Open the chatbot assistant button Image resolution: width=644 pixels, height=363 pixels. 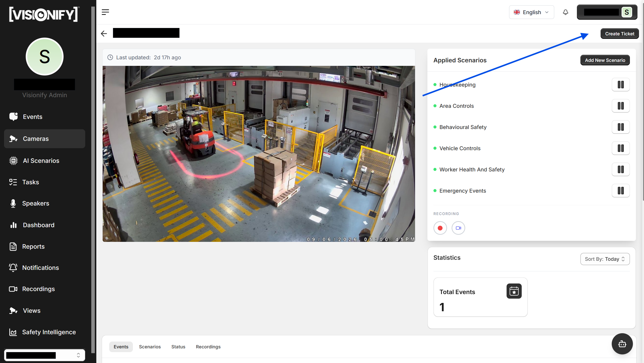[622, 344]
